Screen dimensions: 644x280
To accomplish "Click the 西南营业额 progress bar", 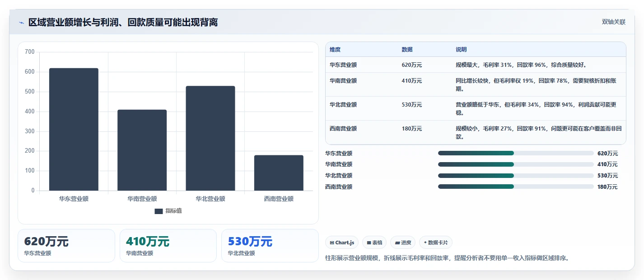I will 516,187.
